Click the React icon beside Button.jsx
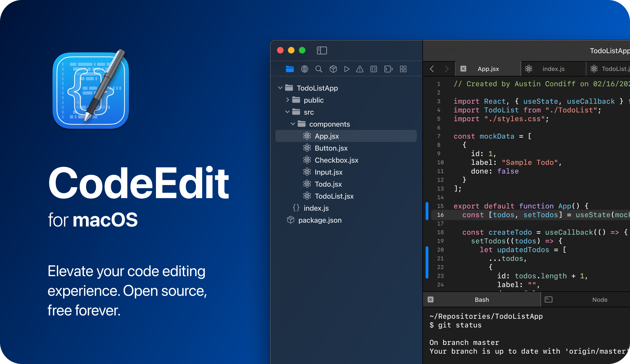The height and width of the screenshot is (364, 630). tap(307, 148)
